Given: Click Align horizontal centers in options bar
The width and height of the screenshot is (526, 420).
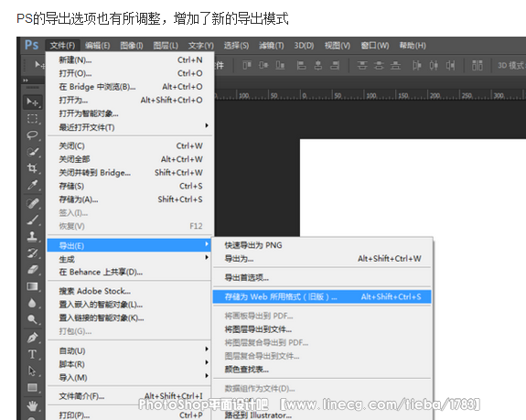Looking at the screenshot, I should point(318,65).
